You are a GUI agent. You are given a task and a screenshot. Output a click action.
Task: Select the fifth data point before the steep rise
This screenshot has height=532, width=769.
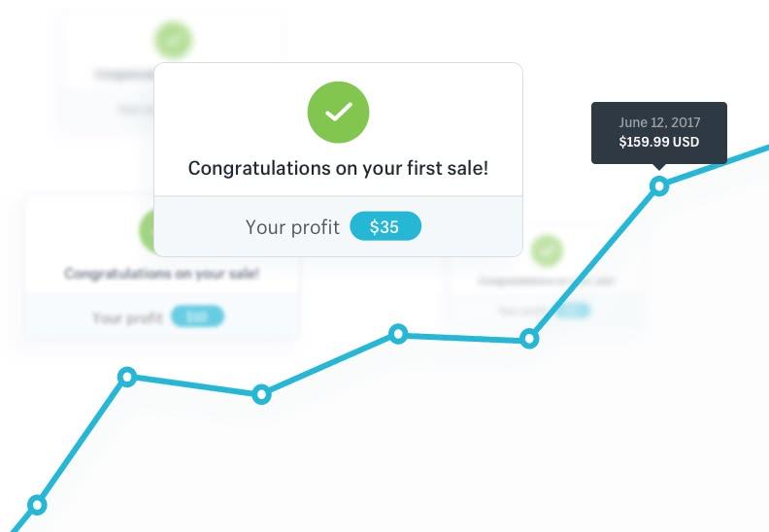529,339
